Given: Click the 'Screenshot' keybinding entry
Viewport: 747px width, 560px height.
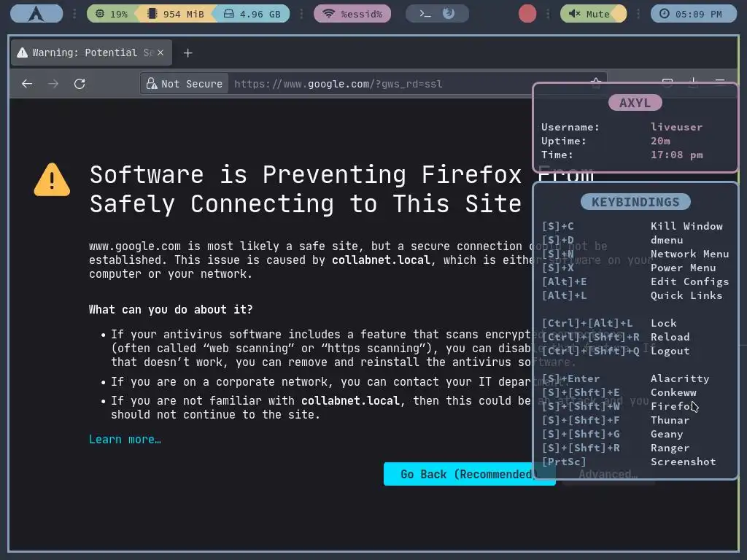Looking at the screenshot, I should tap(683, 462).
